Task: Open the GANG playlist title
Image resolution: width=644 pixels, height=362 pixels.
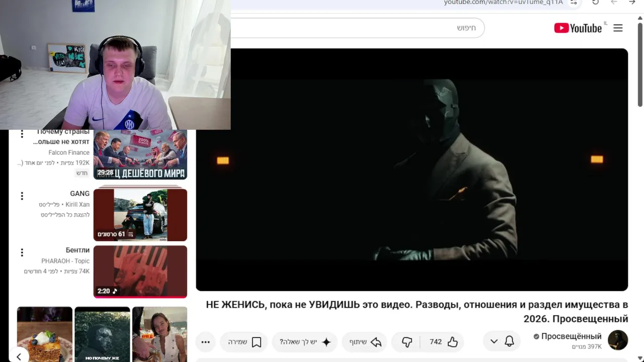Action: pos(79,194)
